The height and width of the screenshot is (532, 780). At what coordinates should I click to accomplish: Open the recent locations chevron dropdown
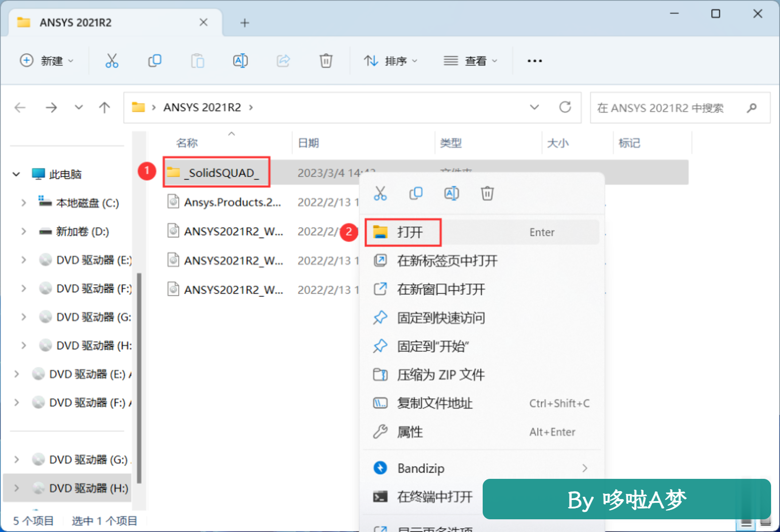point(79,108)
